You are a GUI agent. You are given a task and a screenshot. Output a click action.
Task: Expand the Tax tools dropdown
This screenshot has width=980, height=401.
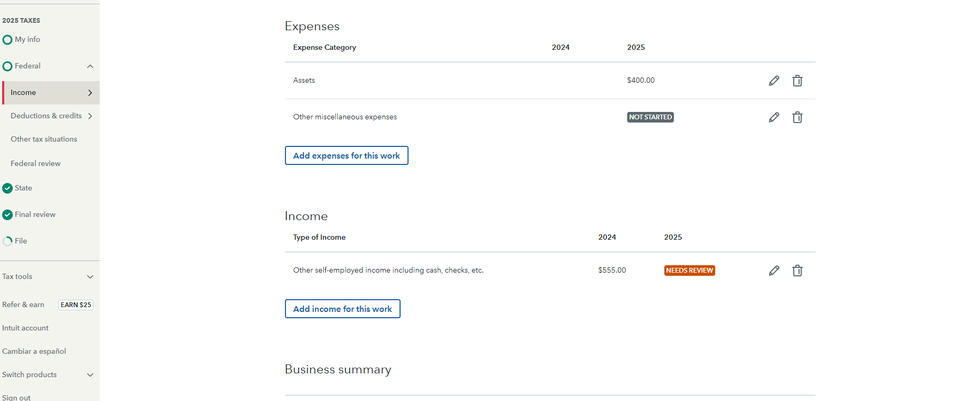click(90, 277)
